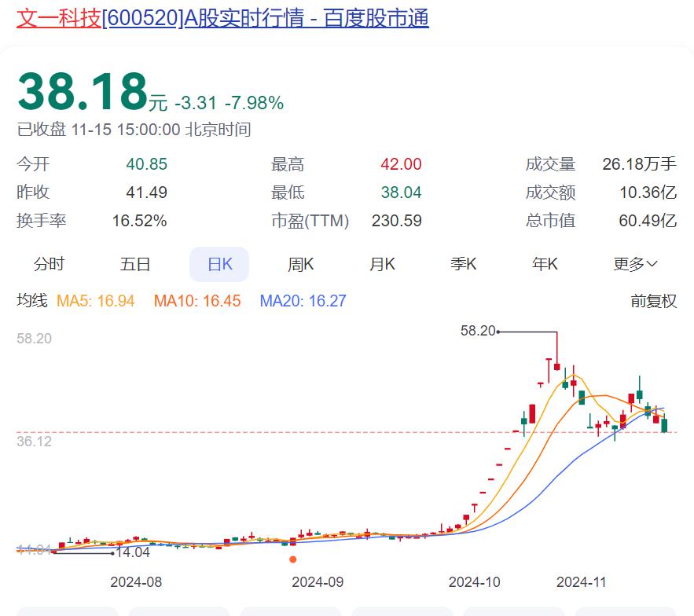Click the 最低 value 38.04
This screenshot has height=616, width=694.
pyautogui.click(x=401, y=192)
